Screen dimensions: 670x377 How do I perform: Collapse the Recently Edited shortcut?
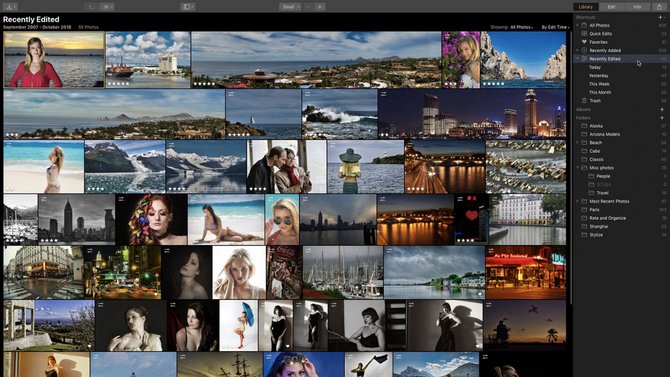click(x=578, y=59)
